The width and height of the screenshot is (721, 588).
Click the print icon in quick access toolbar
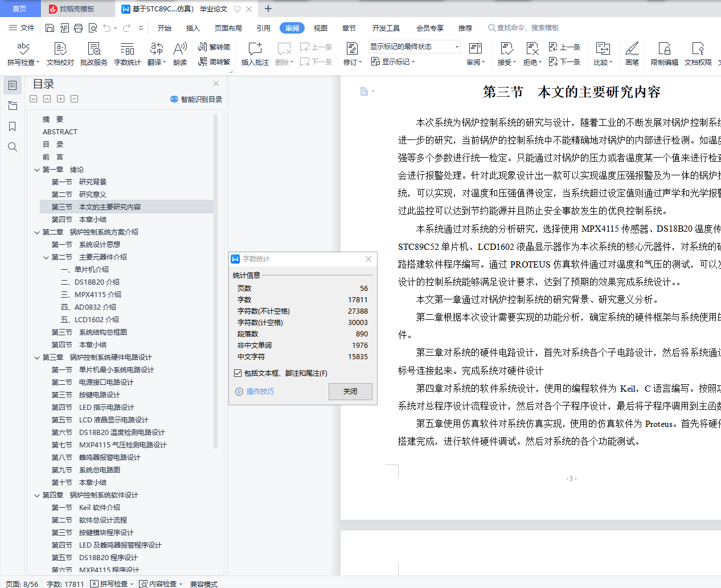pyautogui.click(x=78, y=28)
